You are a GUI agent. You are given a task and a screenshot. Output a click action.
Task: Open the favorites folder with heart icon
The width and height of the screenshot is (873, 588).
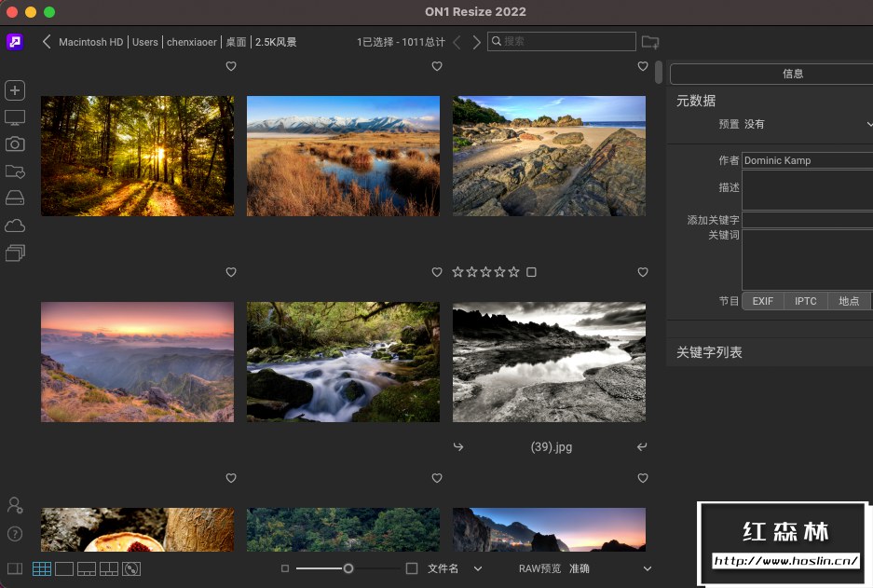[15, 171]
